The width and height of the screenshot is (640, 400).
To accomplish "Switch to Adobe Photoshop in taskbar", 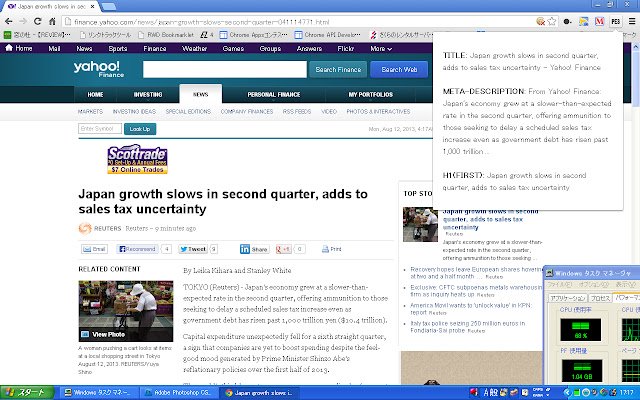I will 178,393.
